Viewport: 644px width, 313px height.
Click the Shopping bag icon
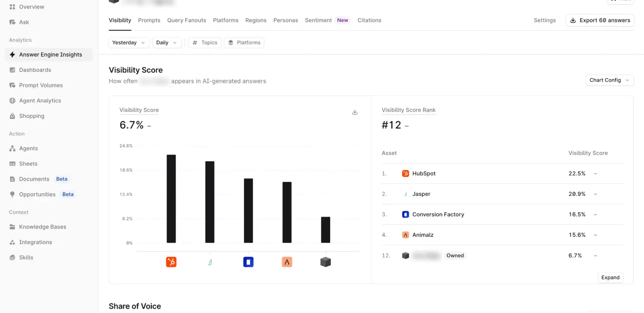(x=12, y=116)
